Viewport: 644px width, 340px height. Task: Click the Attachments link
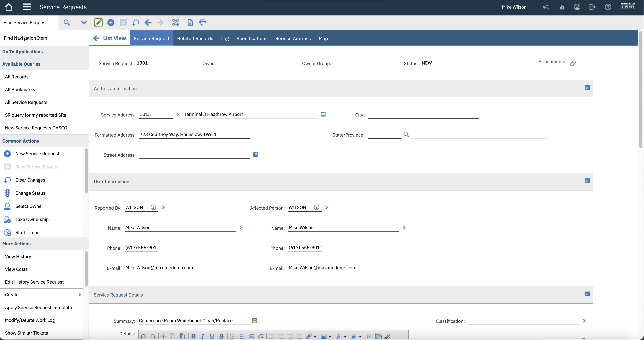(551, 62)
